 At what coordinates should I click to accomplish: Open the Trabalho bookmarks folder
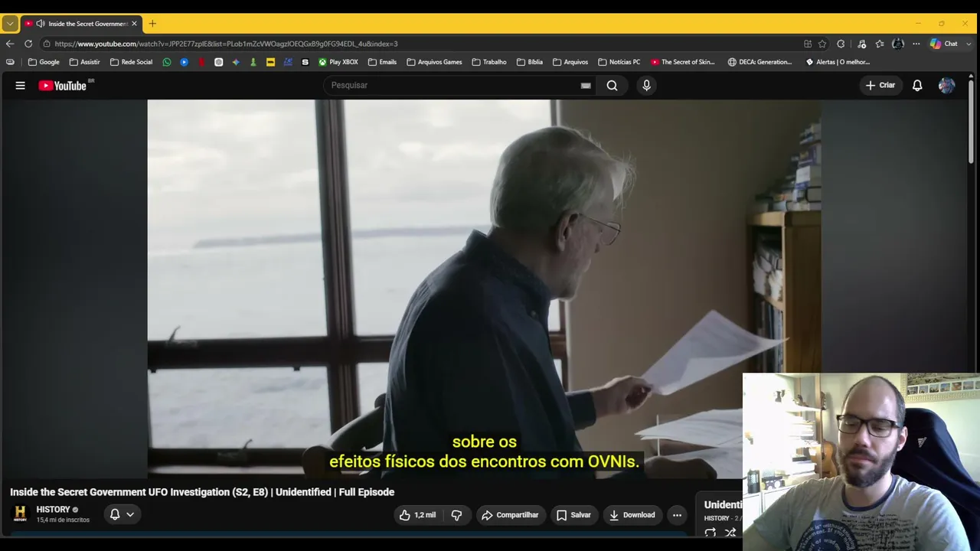click(489, 62)
